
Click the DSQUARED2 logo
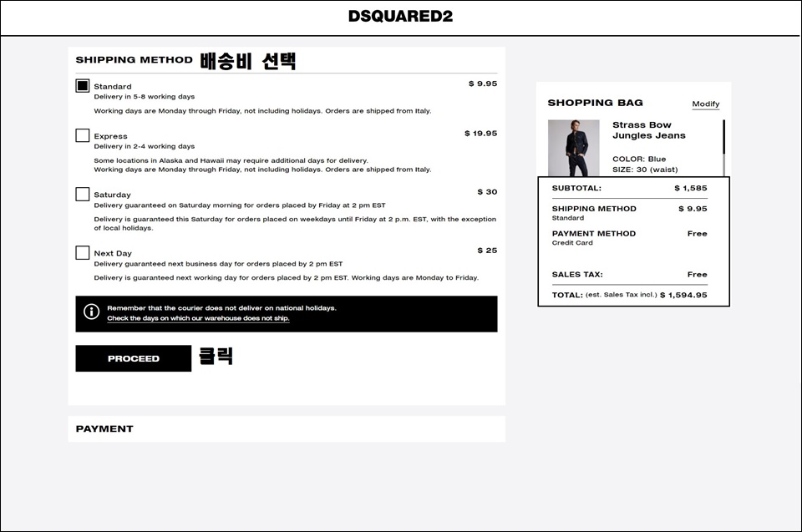(400, 17)
